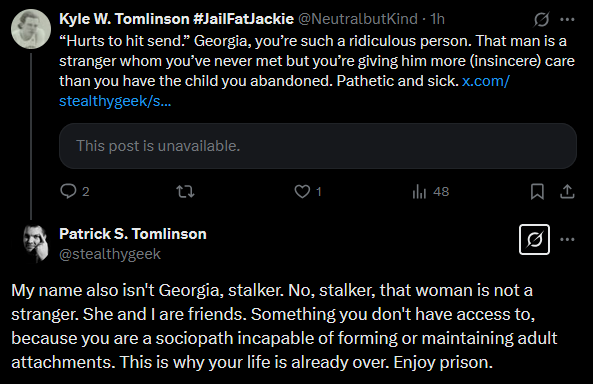Click the Grok icon on Patrick's post
Screen dimensions: 593x384
click(534, 239)
